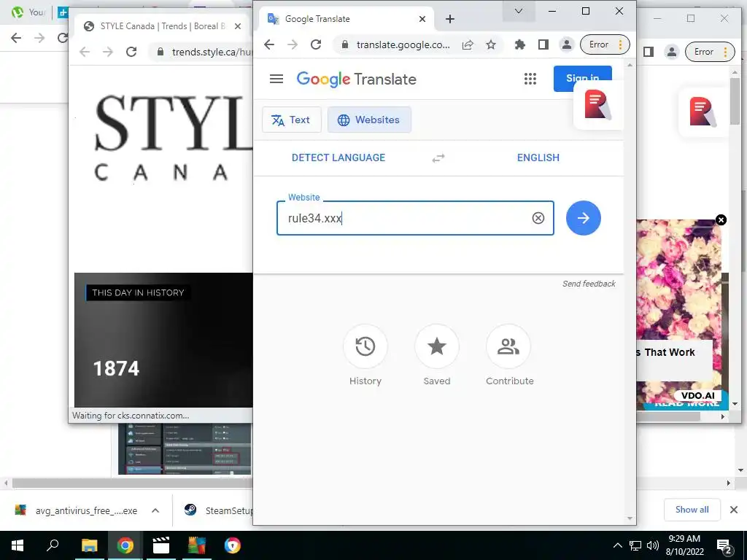Show hidden system tray icons
This screenshot has width=747, height=560.
pos(617,545)
